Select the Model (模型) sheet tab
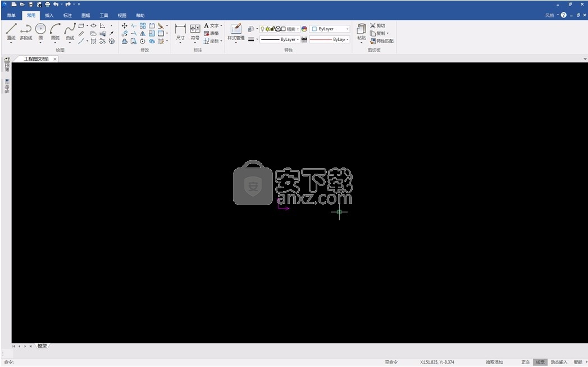The width and height of the screenshot is (588, 367). click(x=42, y=346)
